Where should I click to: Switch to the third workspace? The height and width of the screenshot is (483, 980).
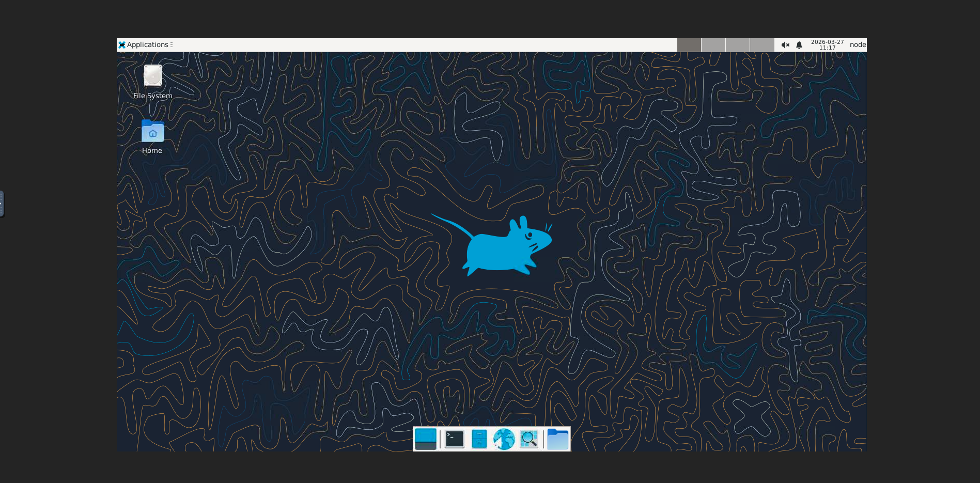pos(737,45)
